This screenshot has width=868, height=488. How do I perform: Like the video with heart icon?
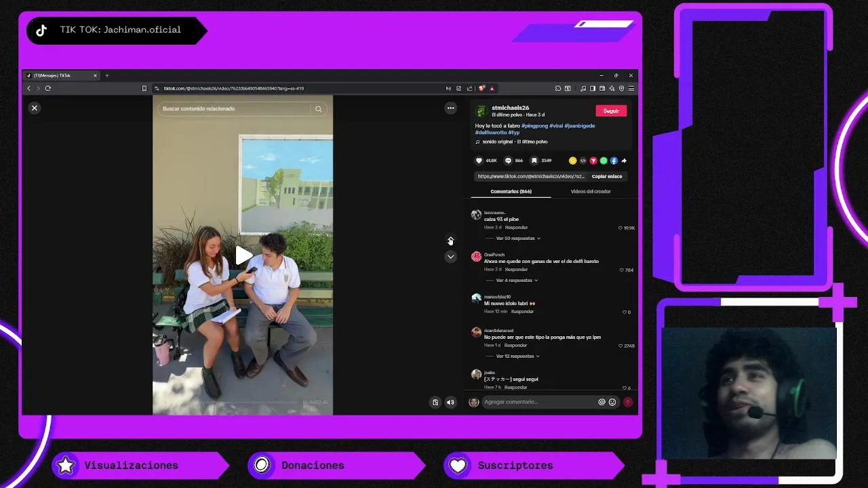[479, 161]
